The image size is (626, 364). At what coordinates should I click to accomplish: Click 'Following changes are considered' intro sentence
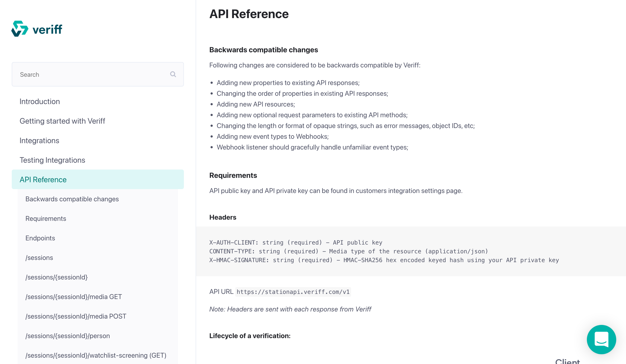pyautogui.click(x=315, y=65)
